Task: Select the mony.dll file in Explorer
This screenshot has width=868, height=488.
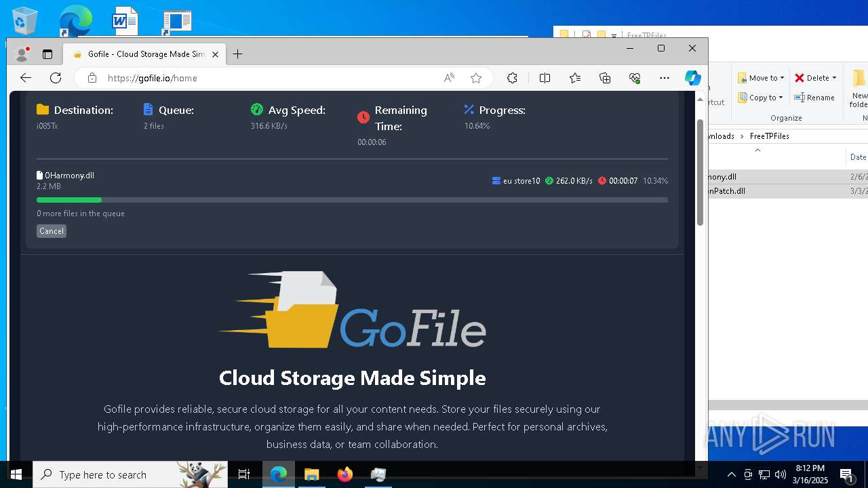Action: (723, 177)
